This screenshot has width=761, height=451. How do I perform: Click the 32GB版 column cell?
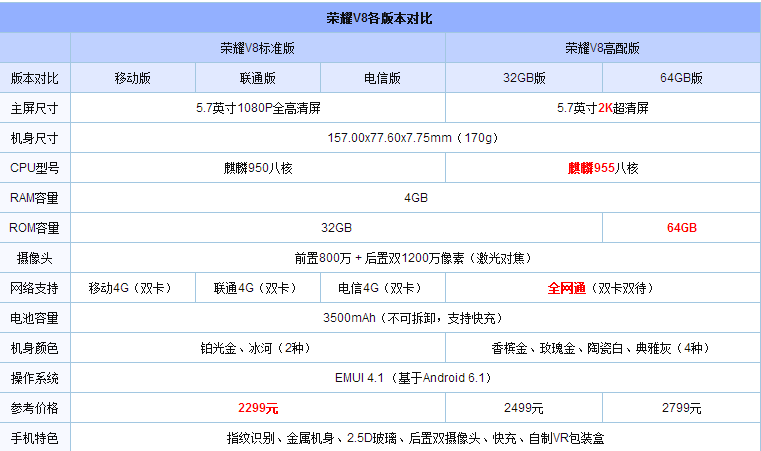[x=524, y=78]
